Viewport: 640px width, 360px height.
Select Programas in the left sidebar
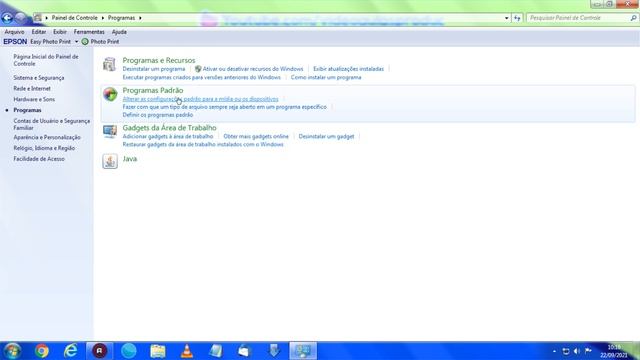[x=27, y=110]
